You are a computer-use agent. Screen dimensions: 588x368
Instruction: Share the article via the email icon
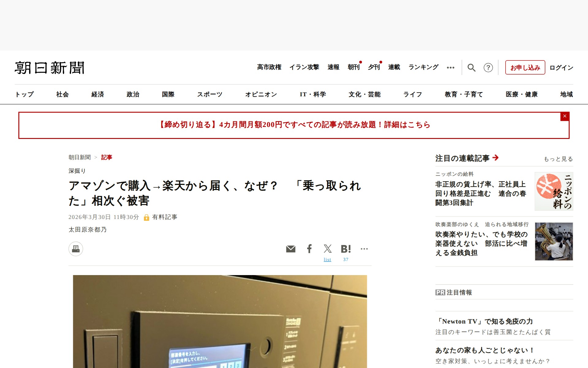point(291,249)
